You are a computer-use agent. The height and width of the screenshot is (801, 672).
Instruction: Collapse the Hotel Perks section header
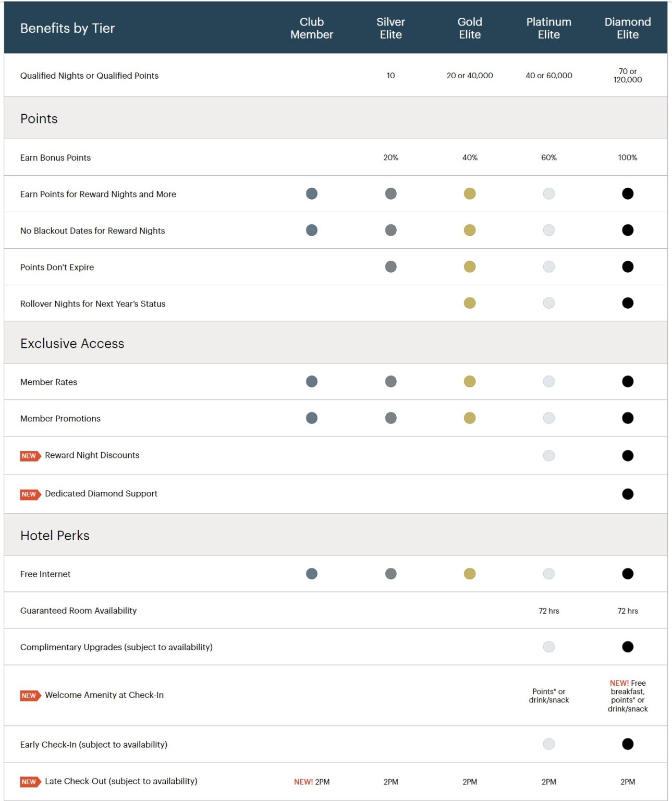click(54, 535)
